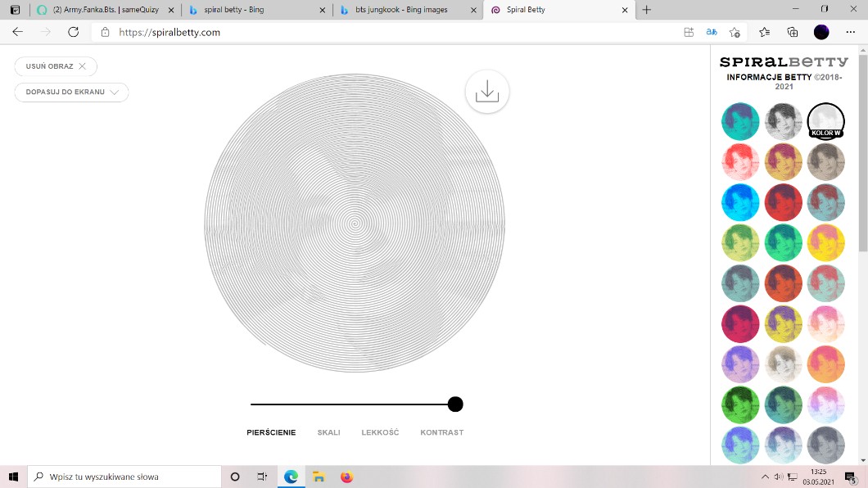Select the LEKKOŚĆ setting
868x488 pixels.
click(380, 432)
